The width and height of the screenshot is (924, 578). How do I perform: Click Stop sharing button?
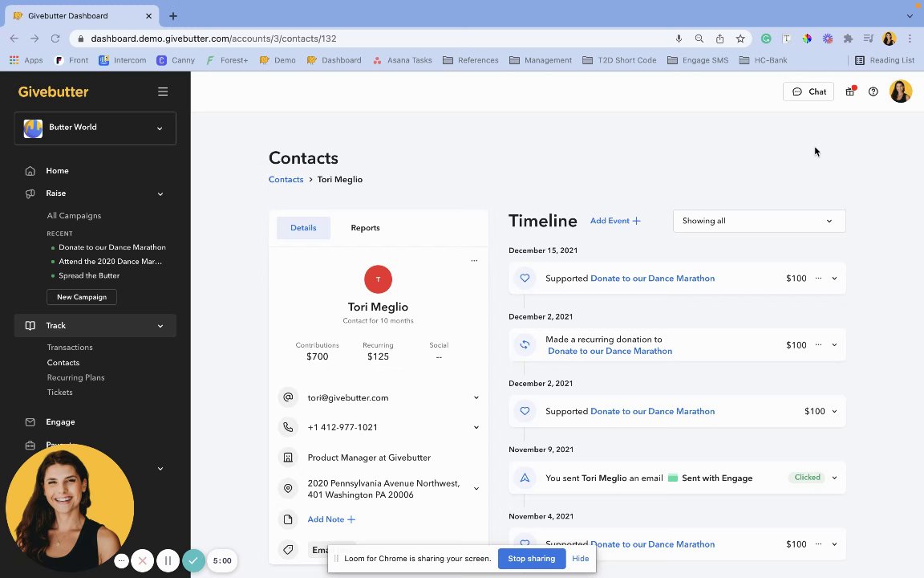click(x=532, y=559)
